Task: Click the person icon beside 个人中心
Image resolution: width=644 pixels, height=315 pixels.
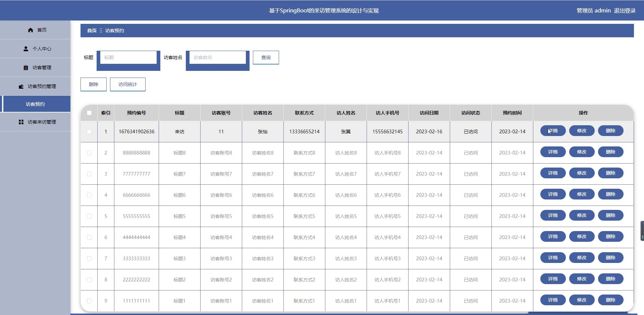Action: point(26,49)
